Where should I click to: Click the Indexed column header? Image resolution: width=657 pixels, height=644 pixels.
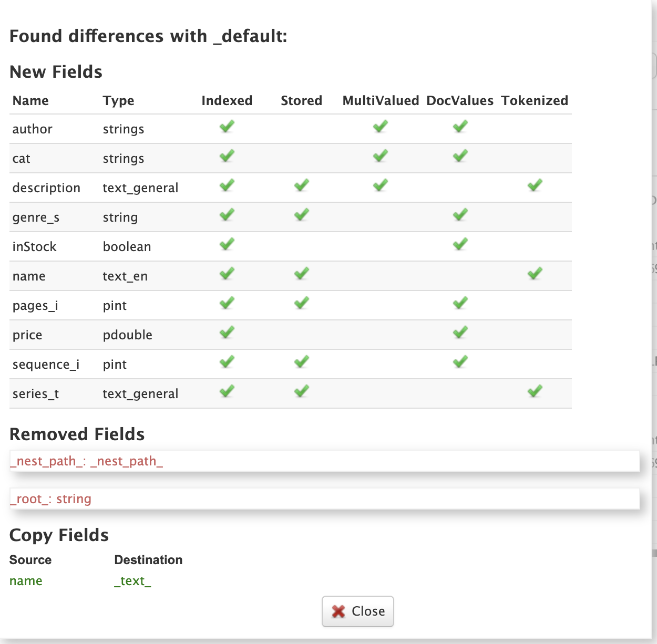227,100
